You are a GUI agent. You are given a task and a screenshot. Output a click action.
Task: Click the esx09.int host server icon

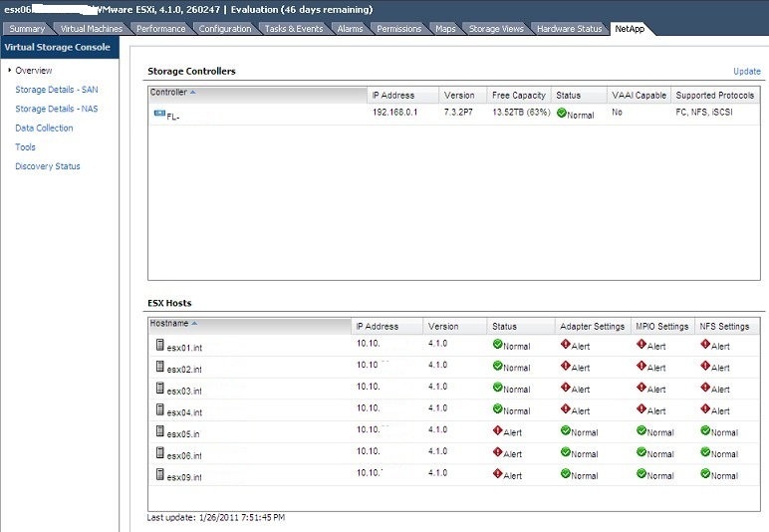tap(160, 474)
